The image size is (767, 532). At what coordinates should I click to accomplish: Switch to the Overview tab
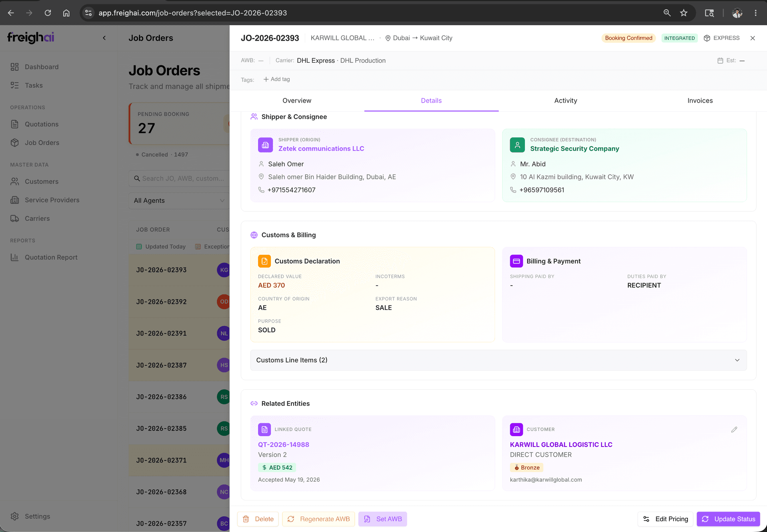click(297, 101)
